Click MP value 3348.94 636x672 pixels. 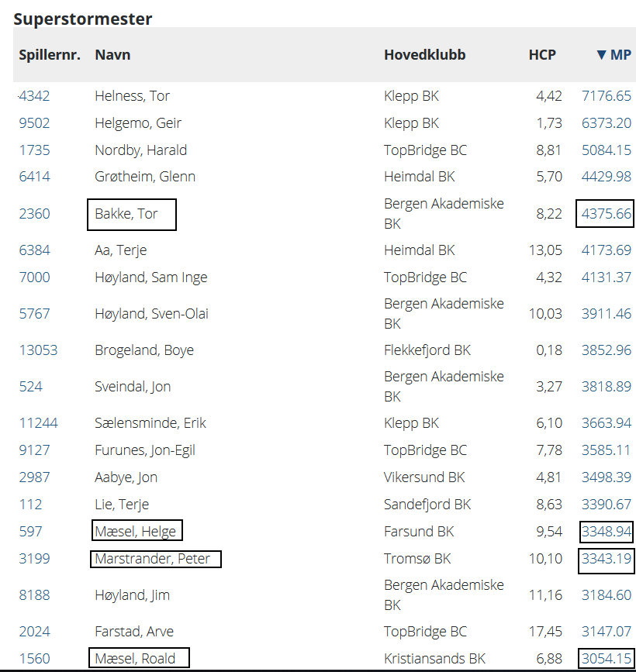[x=607, y=532]
